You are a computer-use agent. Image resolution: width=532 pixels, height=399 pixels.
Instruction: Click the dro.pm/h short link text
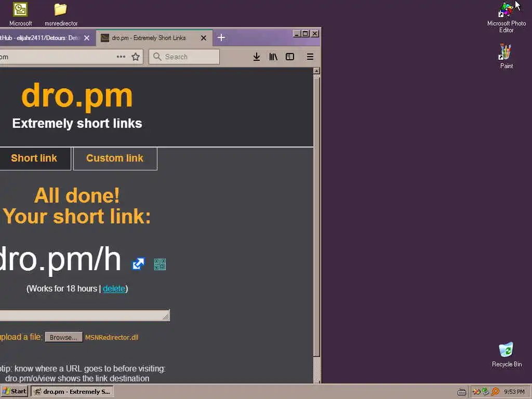tap(60, 260)
